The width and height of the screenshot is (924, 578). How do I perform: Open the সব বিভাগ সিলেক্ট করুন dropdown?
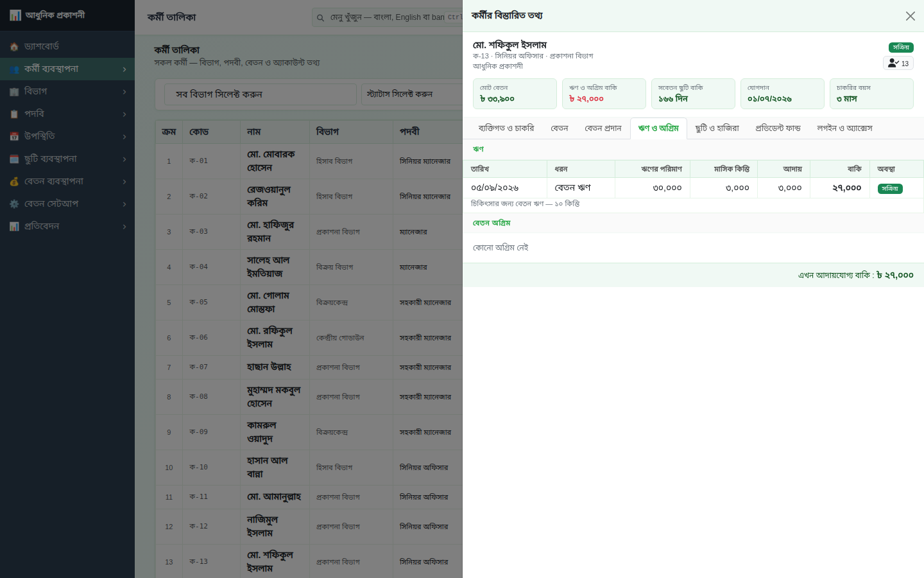click(x=261, y=94)
